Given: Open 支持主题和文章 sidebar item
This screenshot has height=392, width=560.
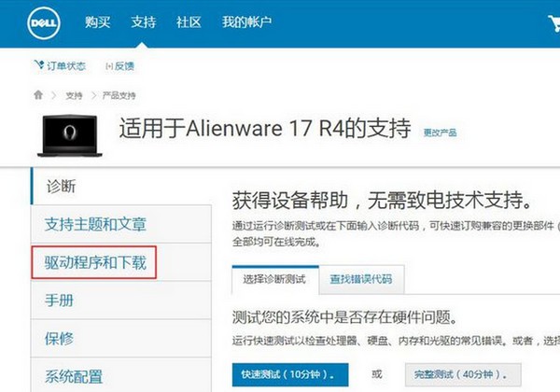Looking at the screenshot, I should coord(121,224).
